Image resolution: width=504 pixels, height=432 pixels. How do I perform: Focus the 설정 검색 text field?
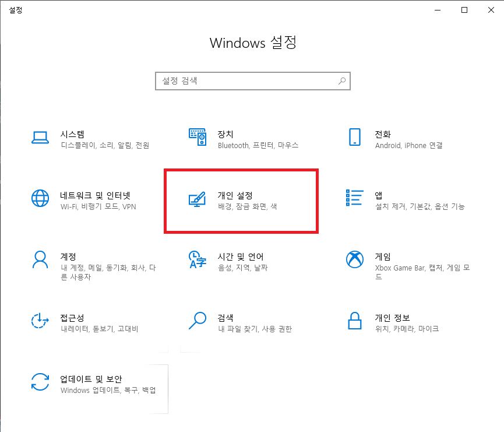click(x=253, y=80)
